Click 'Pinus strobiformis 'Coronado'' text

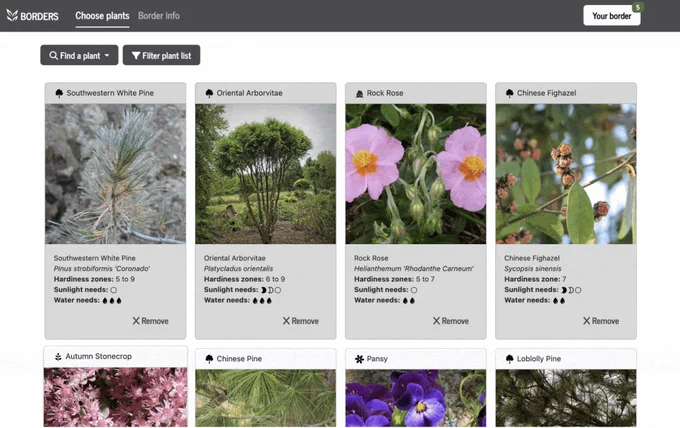click(102, 269)
